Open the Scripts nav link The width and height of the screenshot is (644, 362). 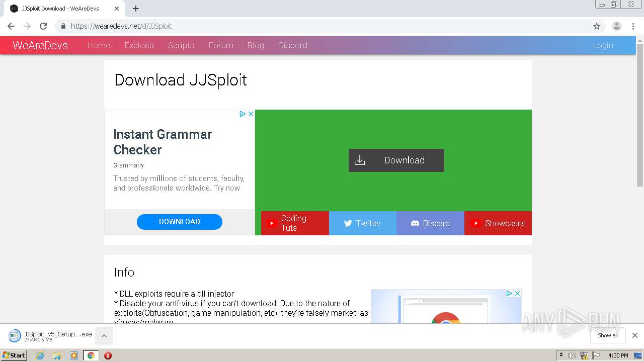click(x=181, y=45)
